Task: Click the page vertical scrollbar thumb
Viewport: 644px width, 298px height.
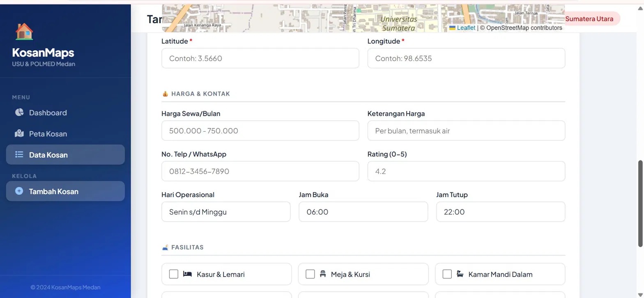Action: pyautogui.click(x=640, y=204)
